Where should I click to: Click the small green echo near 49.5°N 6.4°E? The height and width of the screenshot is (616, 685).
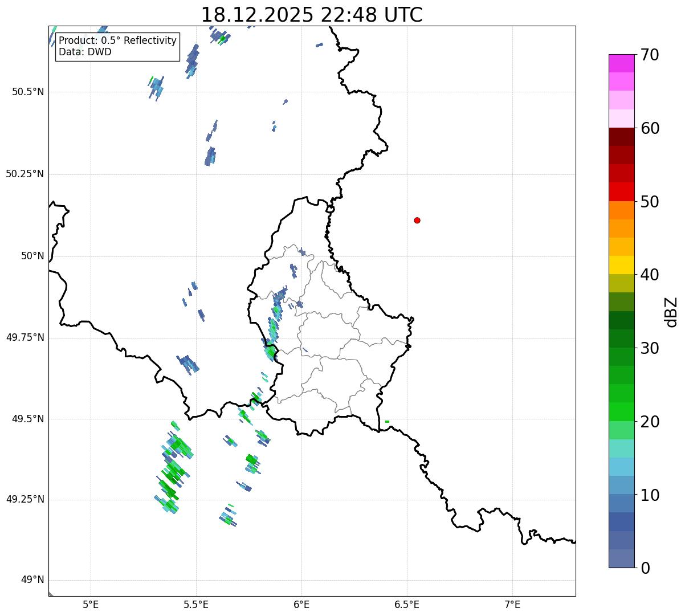[387, 422]
